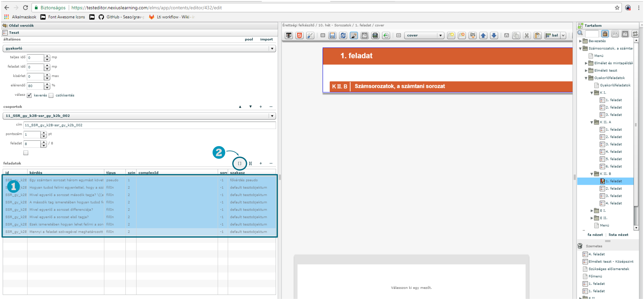Click the clipboard paste icon
The width and height of the screenshot is (644, 299).
point(537,36)
